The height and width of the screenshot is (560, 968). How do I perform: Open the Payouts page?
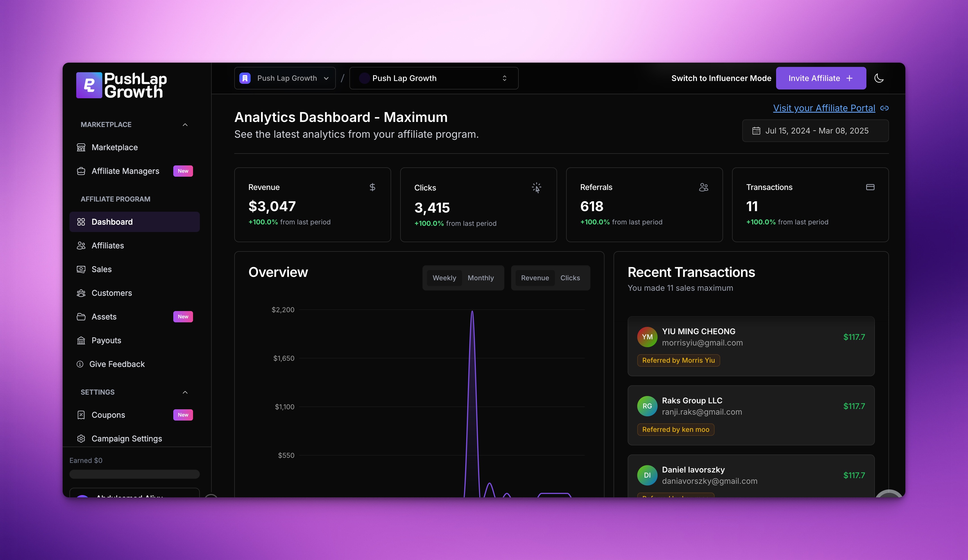click(x=106, y=340)
